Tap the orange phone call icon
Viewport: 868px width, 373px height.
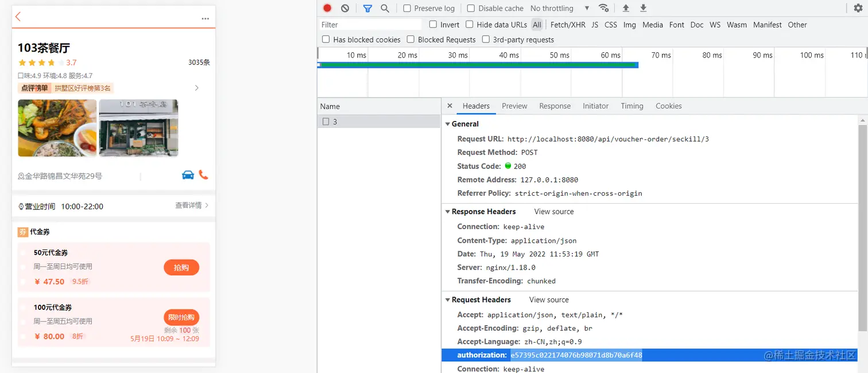click(x=203, y=174)
